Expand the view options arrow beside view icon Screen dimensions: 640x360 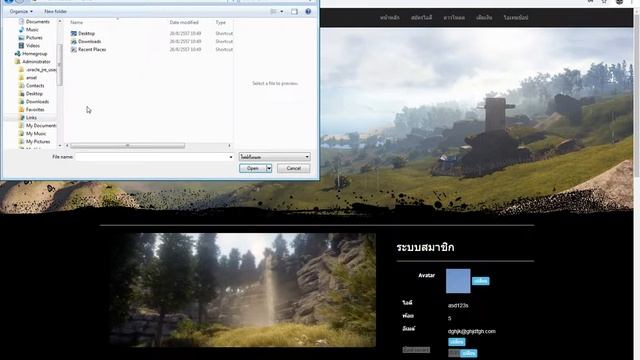tap(282, 11)
